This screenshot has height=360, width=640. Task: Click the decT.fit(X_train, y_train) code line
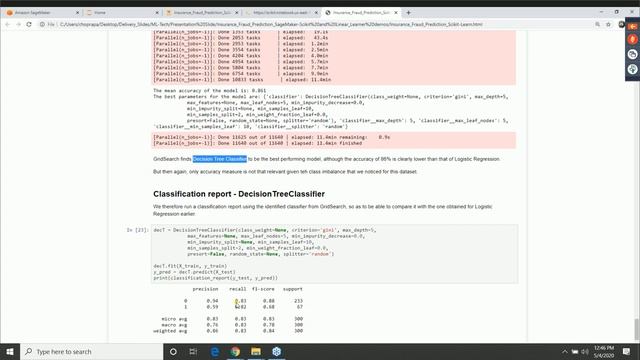click(x=190, y=266)
